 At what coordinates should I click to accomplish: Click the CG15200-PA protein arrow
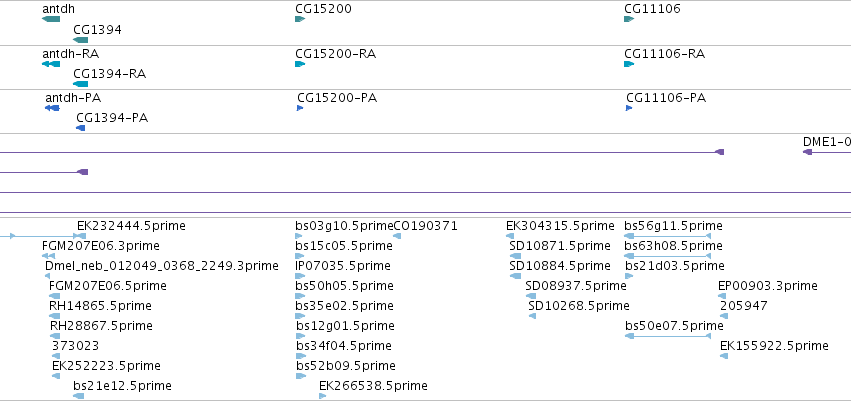300,108
